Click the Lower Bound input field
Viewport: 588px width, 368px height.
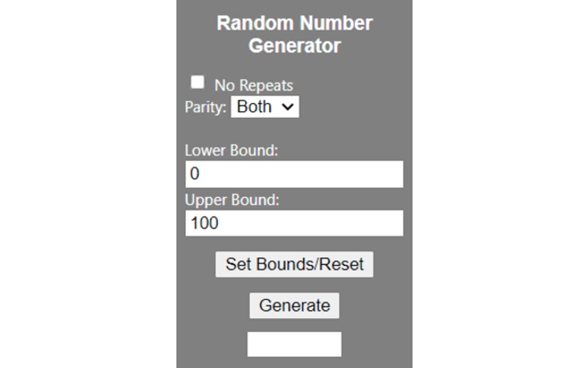pos(294,174)
